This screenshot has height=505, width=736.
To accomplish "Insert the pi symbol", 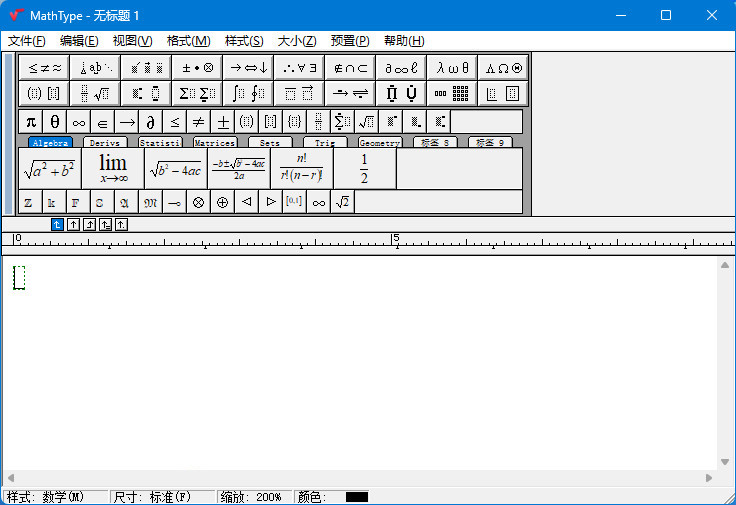I will [31, 122].
